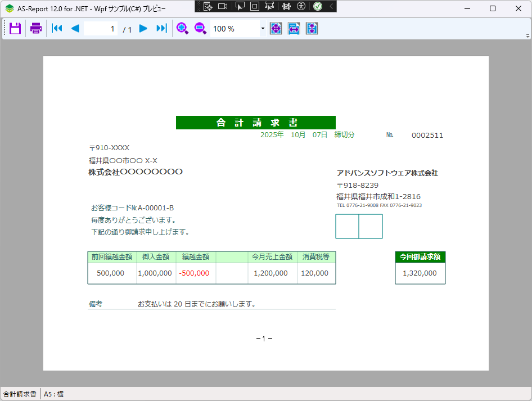This screenshot has height=401, width=532.
Task: Click the AS-Report app icon in title bar
Action: click(x=10, y=8)
